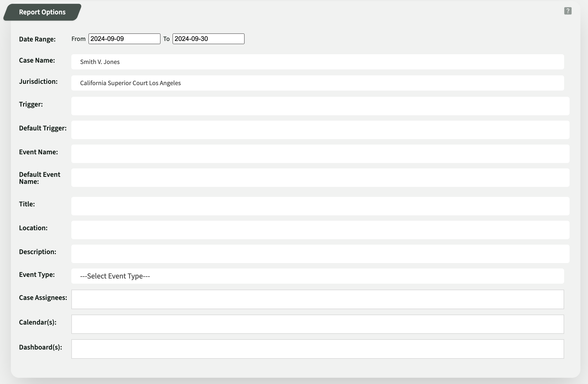Open the Case Name dropdown showing Smith V. Jones

(318, 62)
